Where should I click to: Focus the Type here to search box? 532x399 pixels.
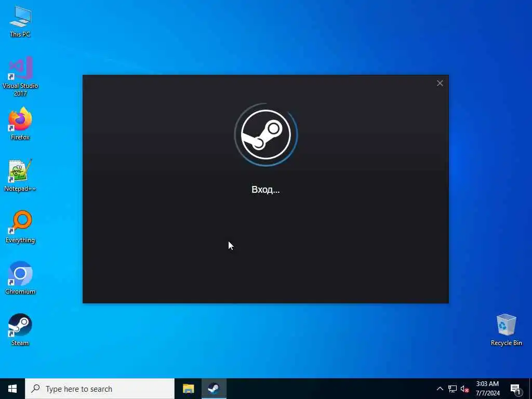point(100,389)
